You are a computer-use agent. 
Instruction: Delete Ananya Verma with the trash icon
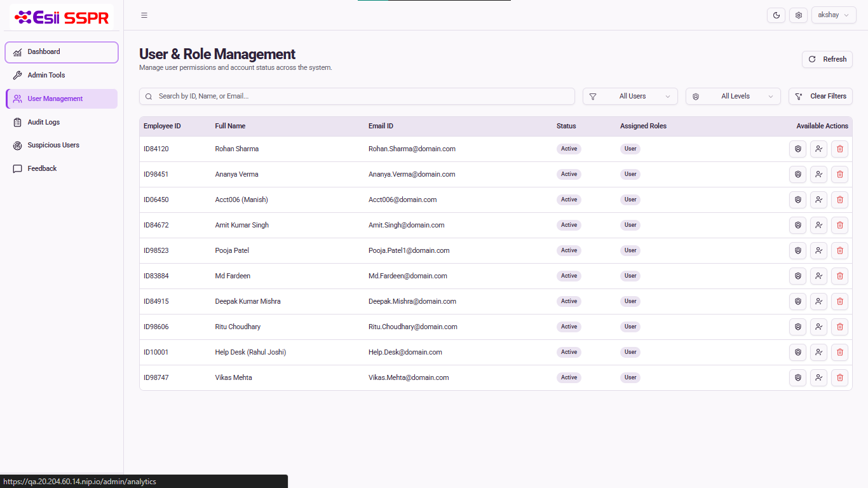[x=839, y=174]
